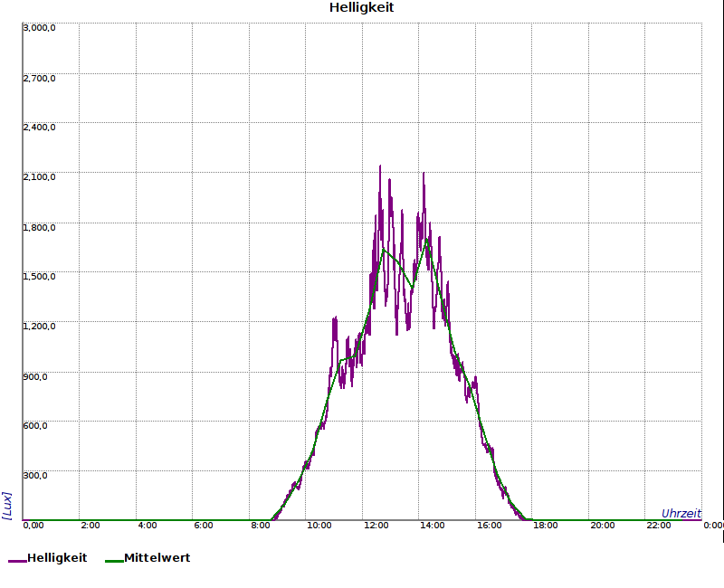Click the 14:00 x-axis time label

tap(433, 526)
